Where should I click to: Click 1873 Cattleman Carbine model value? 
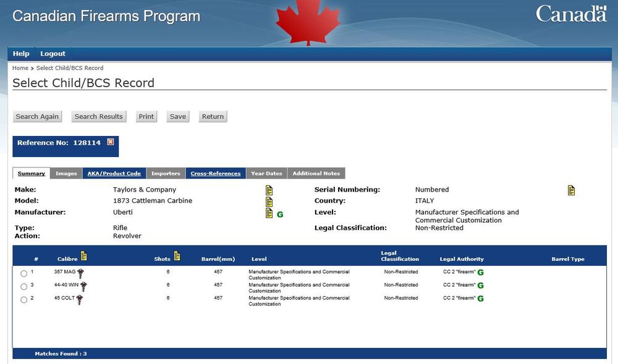tap(153, 200)
